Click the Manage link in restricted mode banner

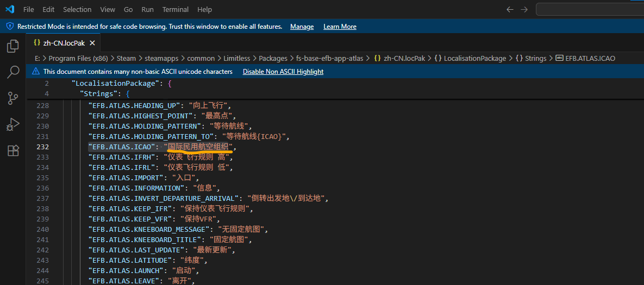(302, 27)
